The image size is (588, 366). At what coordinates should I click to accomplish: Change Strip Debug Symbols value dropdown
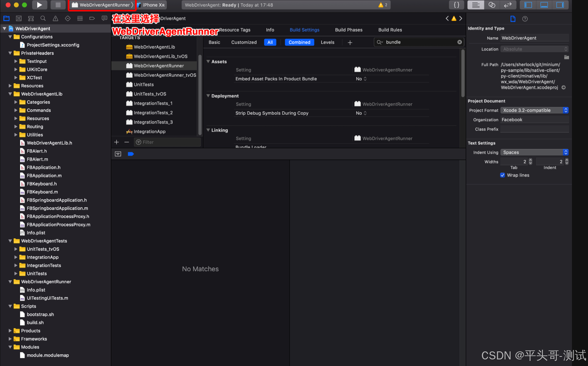pyautogui.click(x=361, y=113)
